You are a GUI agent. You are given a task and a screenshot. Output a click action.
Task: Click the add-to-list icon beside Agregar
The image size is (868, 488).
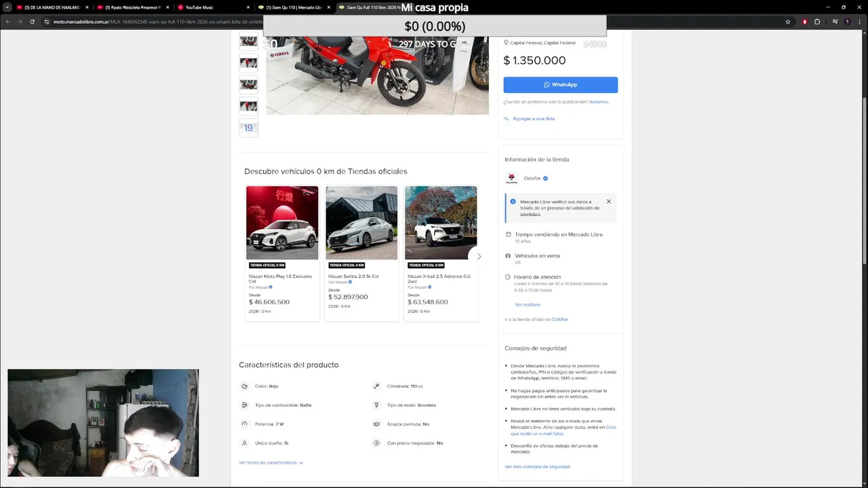tap(506, 119)
